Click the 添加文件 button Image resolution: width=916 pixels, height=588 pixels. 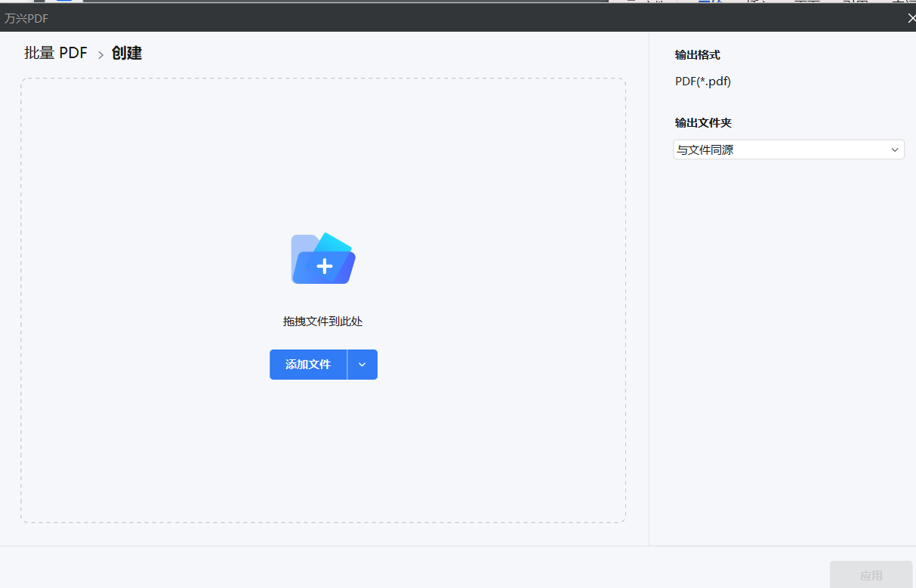pos(307,365)
